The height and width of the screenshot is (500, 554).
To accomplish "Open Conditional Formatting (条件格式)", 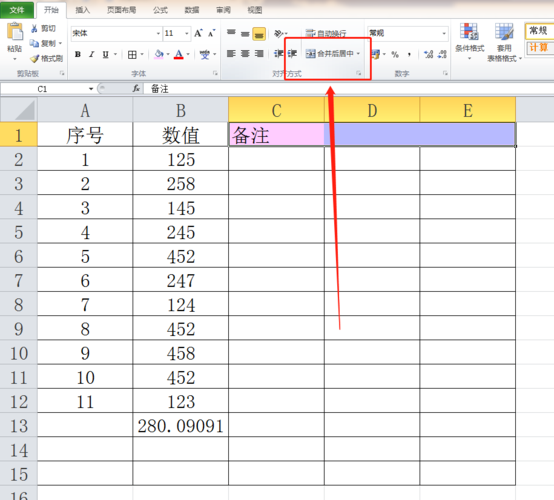I will pyautogui.click(x=470, y=42).
